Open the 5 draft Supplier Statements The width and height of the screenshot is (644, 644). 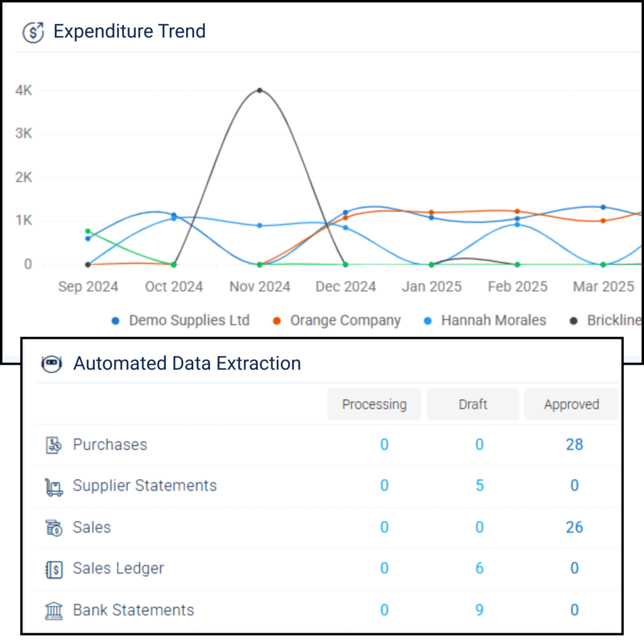tap(479, 486)
